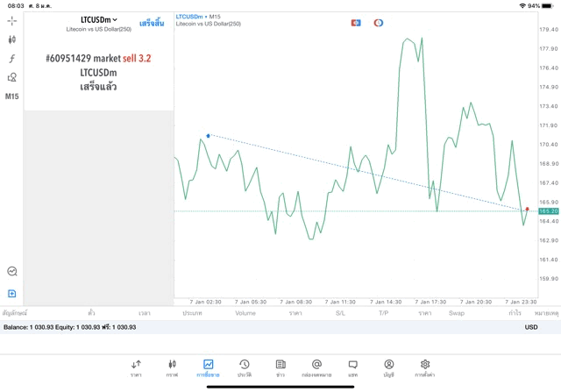Tap the blue เสร็จสิ้น (Done) button
This screenshot has height=392, width=561.
click(152, 24)
